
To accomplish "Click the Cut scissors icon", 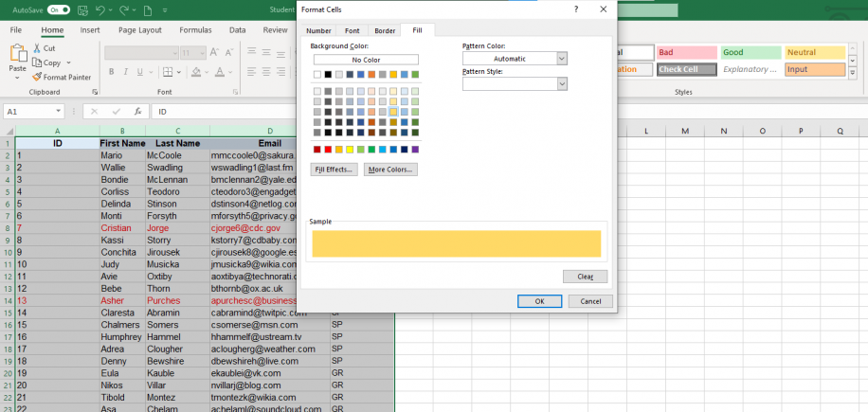I will (37, 48).
